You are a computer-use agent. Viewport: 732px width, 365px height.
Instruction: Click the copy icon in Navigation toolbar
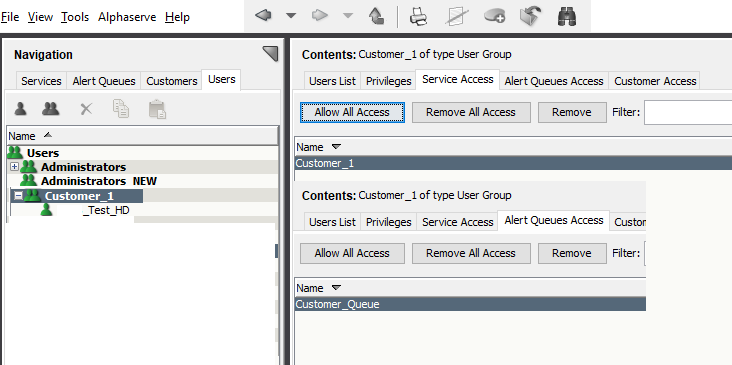[x=121, y=109]
